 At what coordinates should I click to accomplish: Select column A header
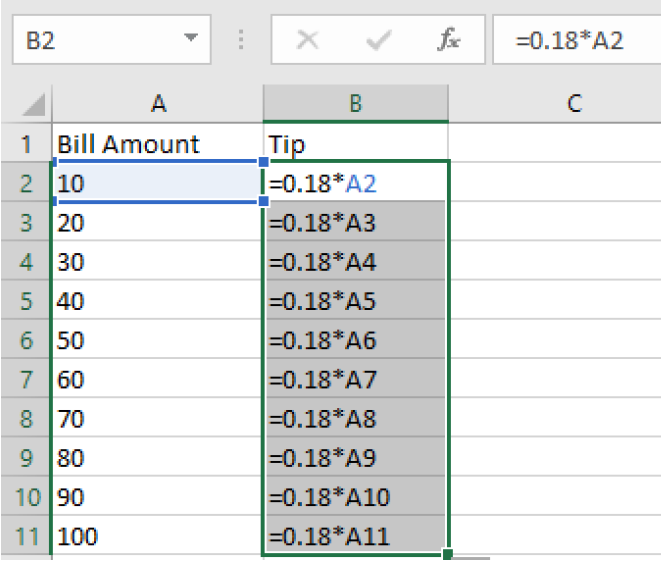tap(158, 104)
